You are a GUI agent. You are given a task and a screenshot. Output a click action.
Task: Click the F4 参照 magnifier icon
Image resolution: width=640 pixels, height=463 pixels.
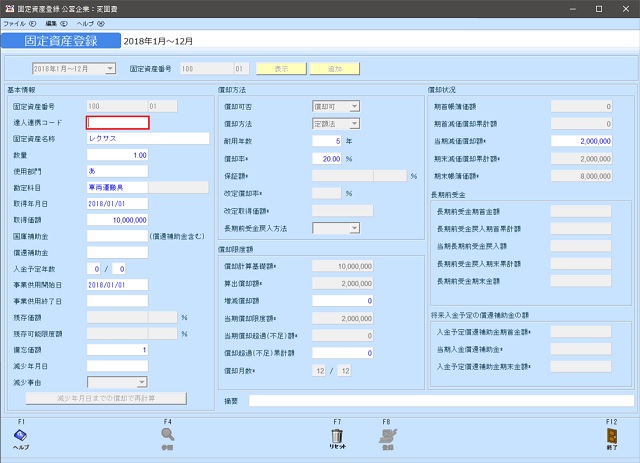pos(168,434)
